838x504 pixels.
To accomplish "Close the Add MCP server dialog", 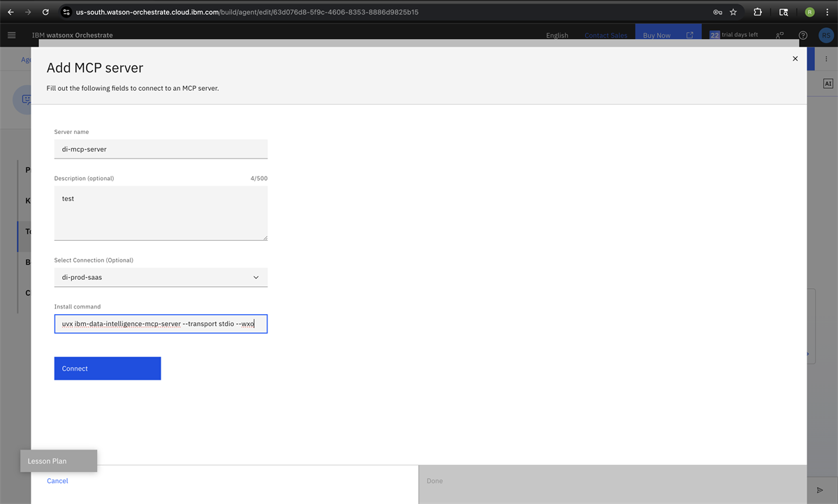I will pos(795,59).
